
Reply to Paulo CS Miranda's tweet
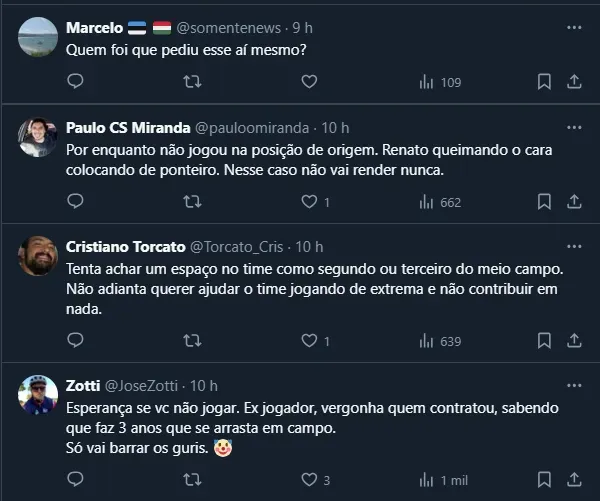click(x=76, y=202)
